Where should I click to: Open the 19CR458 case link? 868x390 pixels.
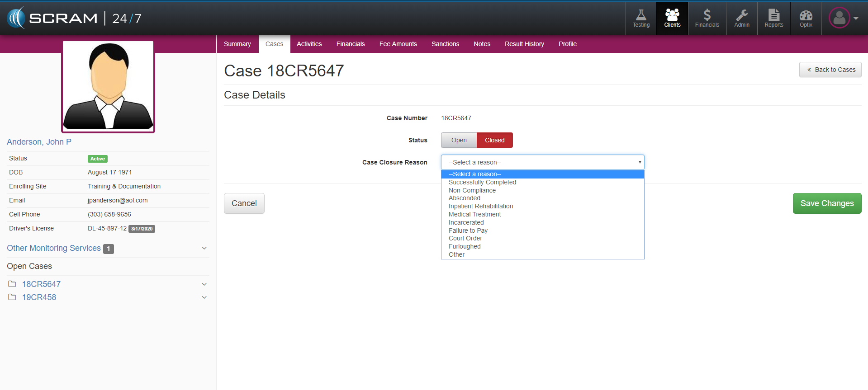pos(39,297)
